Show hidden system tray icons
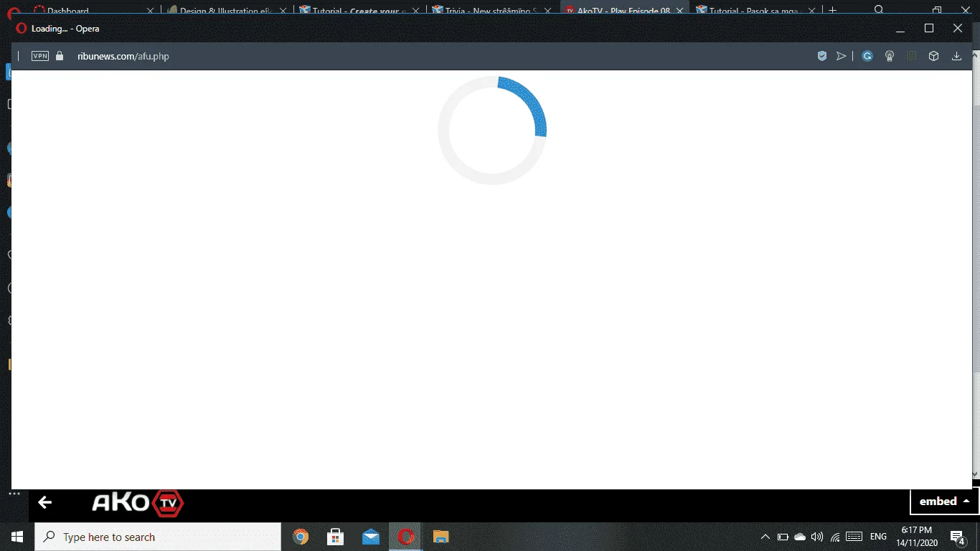The height and width of the screenshot is (551, 980). [765, 537]
